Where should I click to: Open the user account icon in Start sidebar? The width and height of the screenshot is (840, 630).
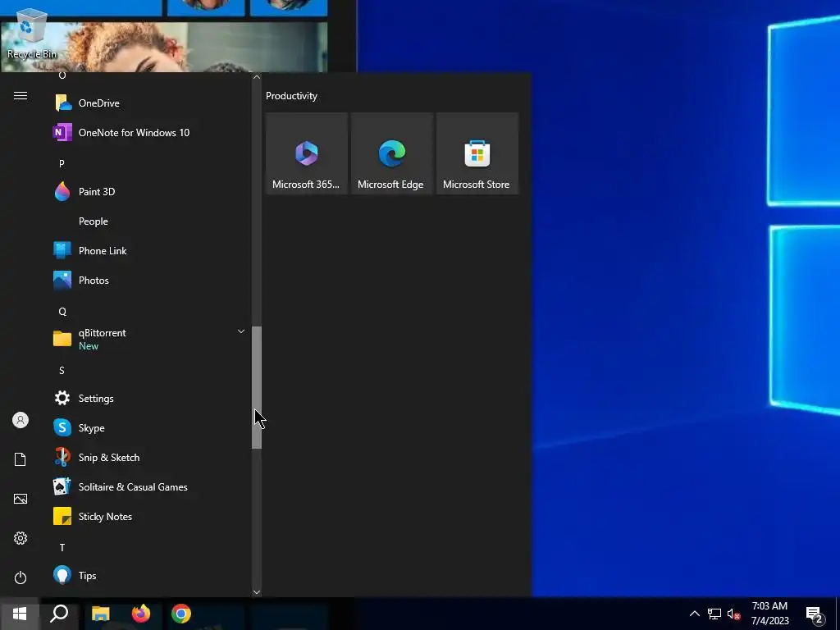click(21, 420)
